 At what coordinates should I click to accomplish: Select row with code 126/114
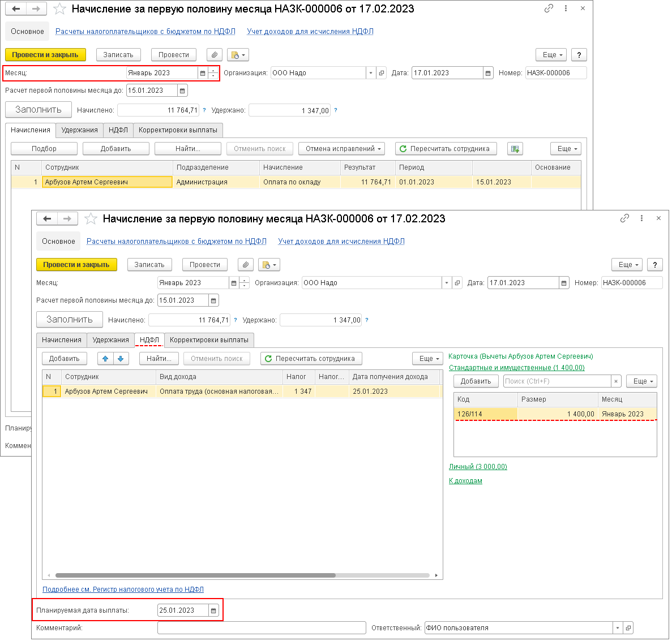(x=555, y=414)
